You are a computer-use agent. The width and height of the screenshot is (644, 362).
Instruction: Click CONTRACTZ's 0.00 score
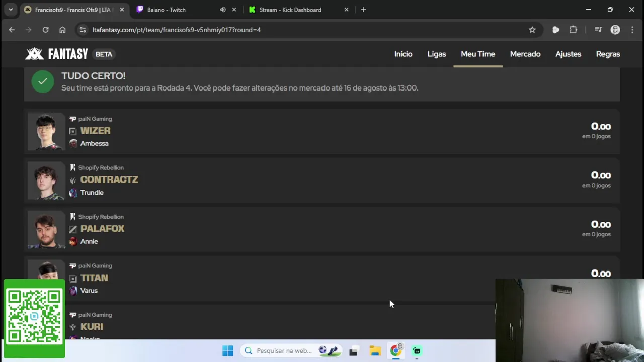pyautogui.click(x=601, y=175)
